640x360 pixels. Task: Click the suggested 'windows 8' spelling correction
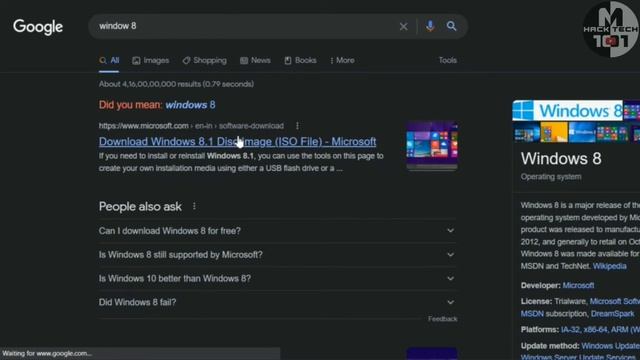(x=190, y=105)
